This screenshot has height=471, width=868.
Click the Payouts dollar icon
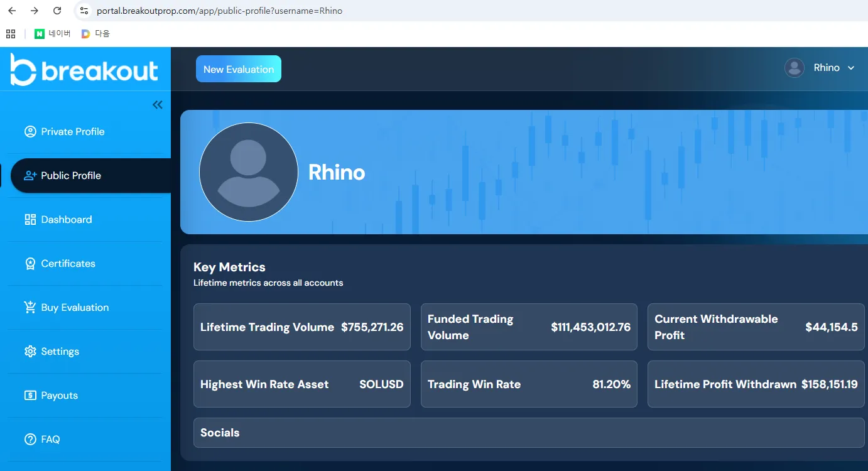[x=30, y=396]
